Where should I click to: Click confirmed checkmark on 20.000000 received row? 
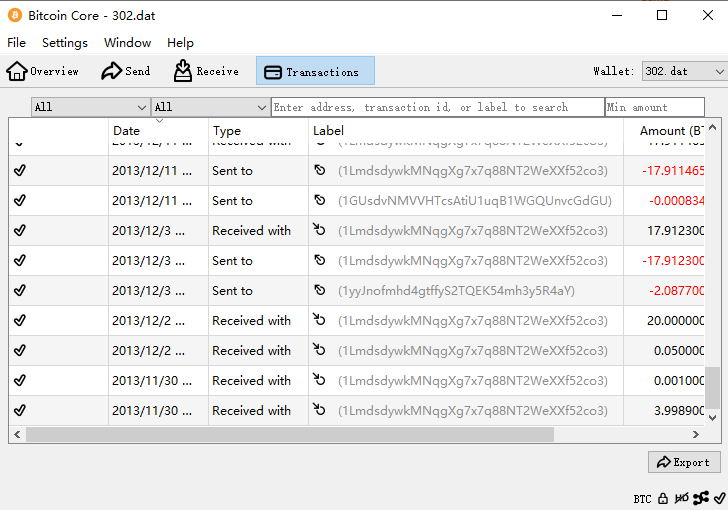[20, 321]
